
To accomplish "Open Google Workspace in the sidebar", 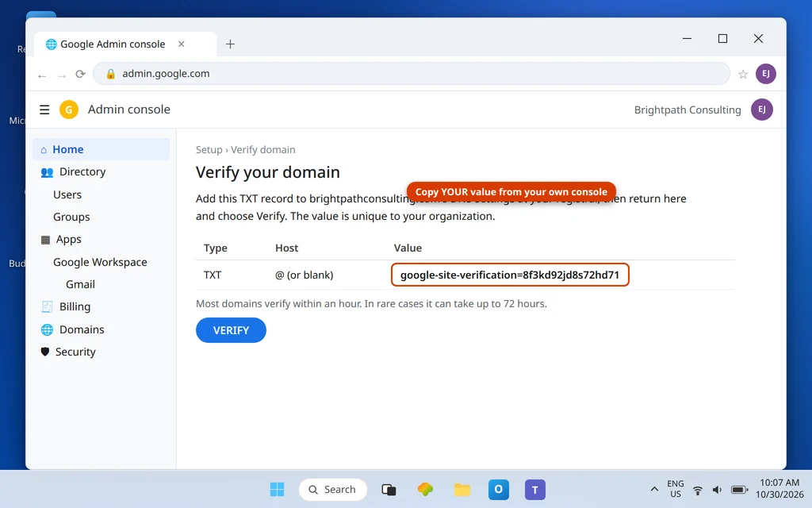I will [x=100, y=262].
